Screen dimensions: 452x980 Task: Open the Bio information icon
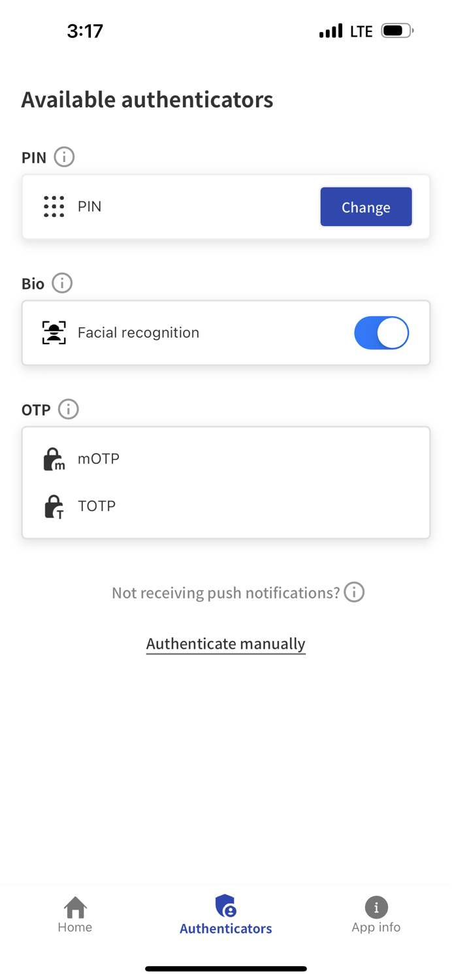(62, 283)
